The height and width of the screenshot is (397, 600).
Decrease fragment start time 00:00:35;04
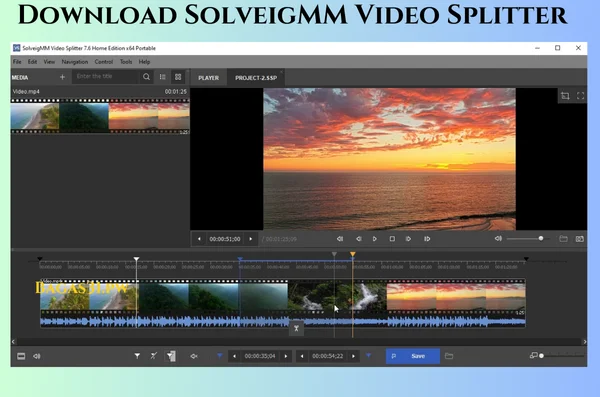coord(234,356)
